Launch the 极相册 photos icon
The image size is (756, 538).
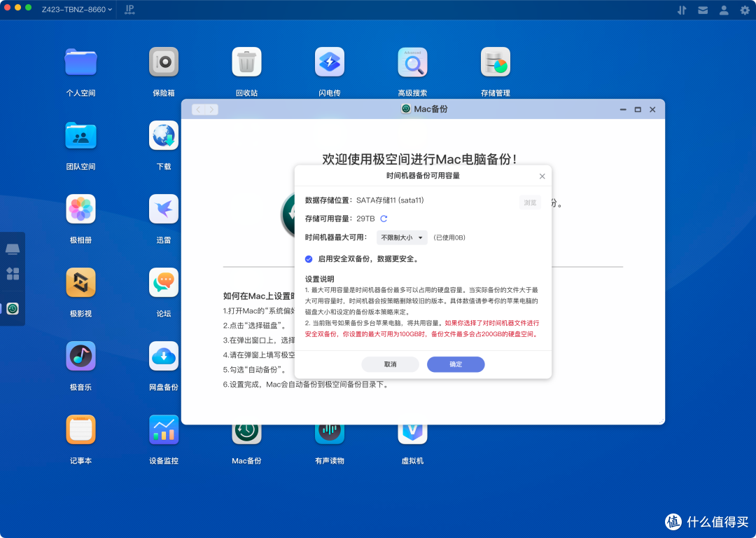pyautogui.click(x=80, y=209)
